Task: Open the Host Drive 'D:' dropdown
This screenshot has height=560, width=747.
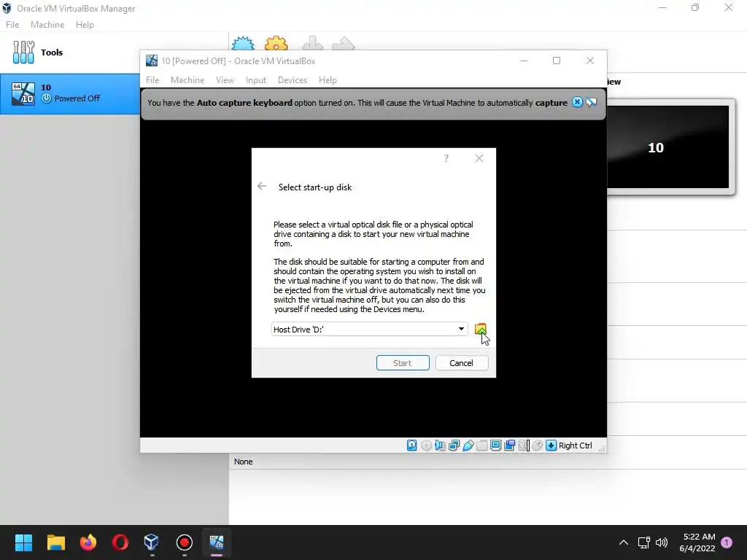Action: click(x=369, y=329)
